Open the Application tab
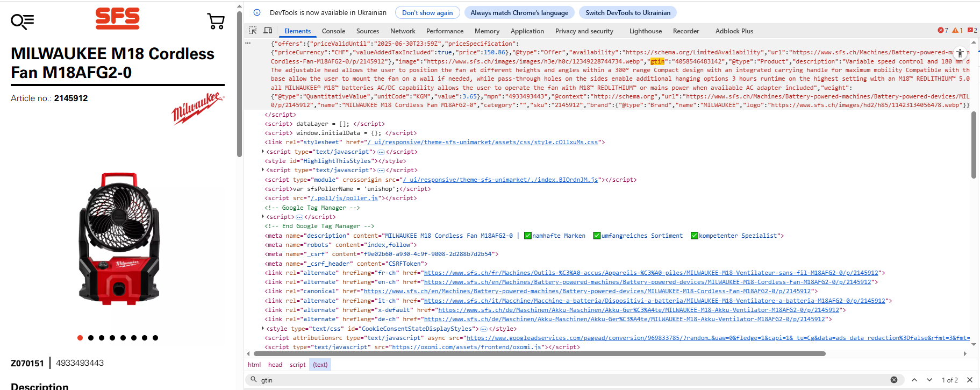The image size is (980, 390). click(x=527, y=31)
